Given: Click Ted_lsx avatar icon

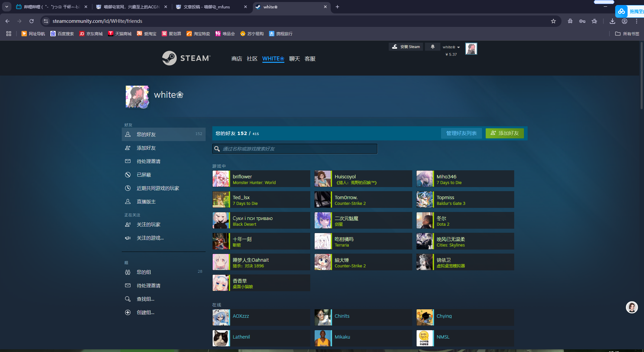Looking at the screenshot, I should click(x=221, y=200).
